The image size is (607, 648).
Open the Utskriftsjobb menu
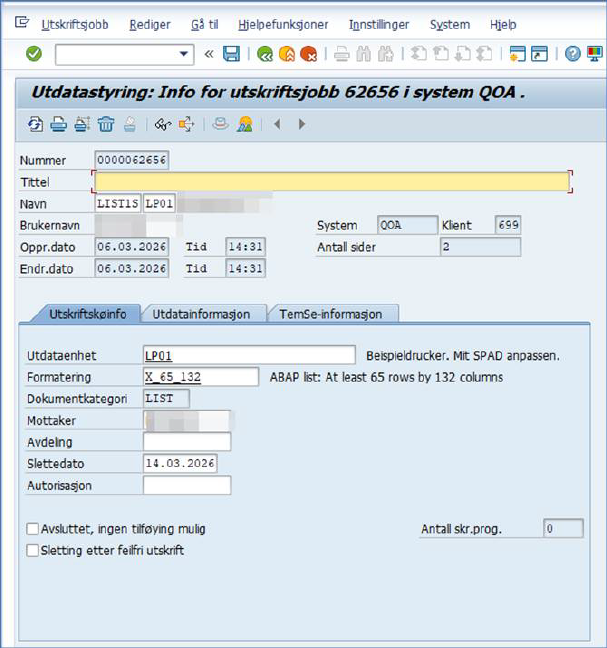[75, 25]
